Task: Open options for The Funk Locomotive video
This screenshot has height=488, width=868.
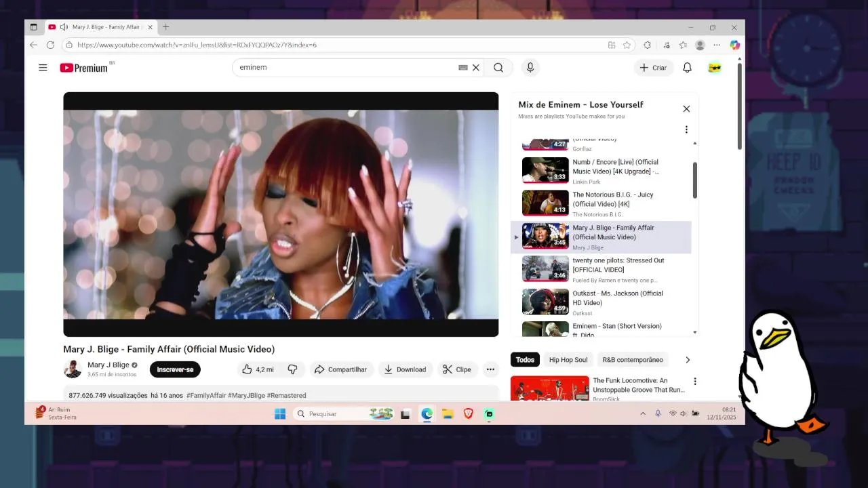Action: pyautogui.click(x=694, y=382)
